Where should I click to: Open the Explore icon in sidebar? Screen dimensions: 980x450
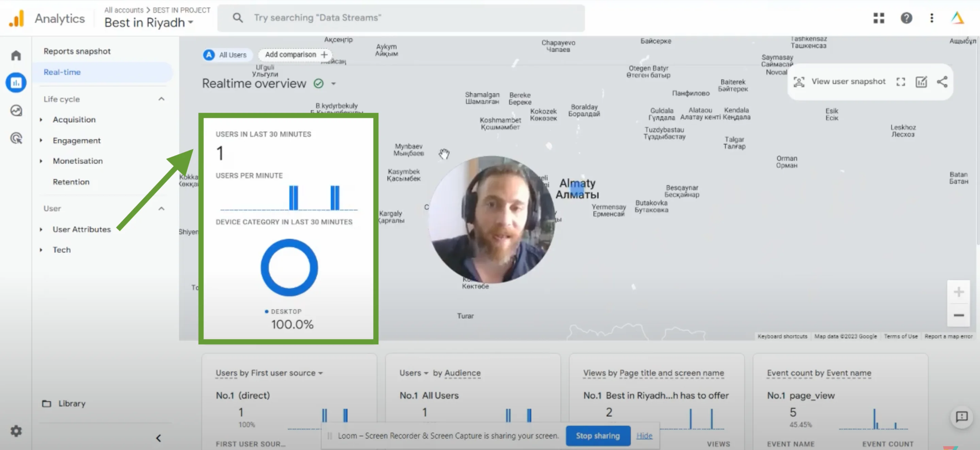pyautogui.click(x=16, y=110)
